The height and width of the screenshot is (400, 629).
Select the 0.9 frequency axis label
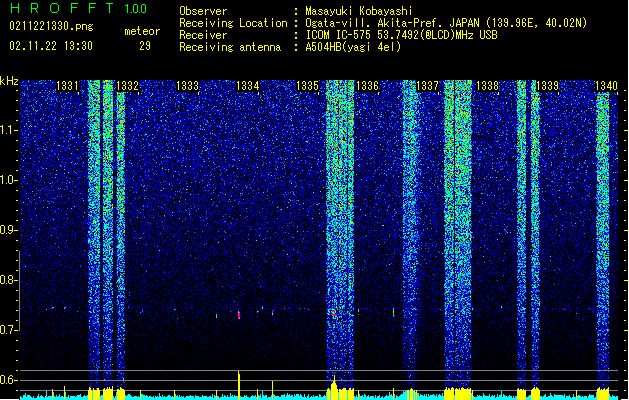point(9,230)
